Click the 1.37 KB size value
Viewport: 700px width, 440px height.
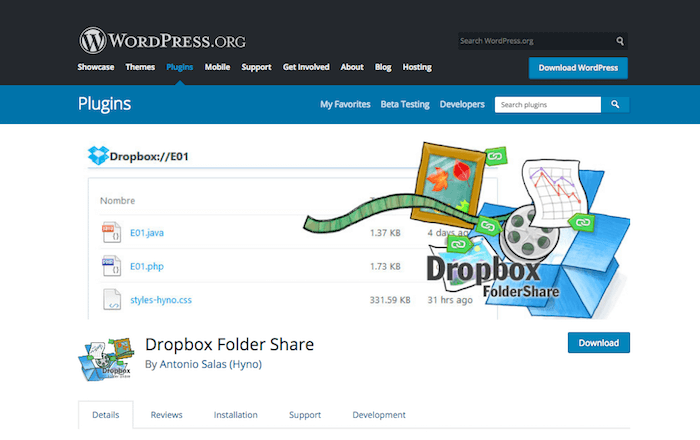click(385, 232)
